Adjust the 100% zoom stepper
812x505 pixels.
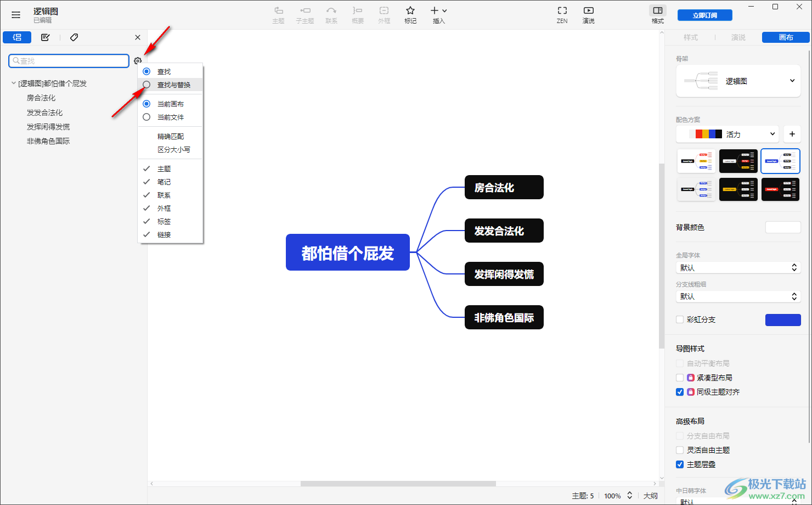pyautogui.click(x=630, y=496)
